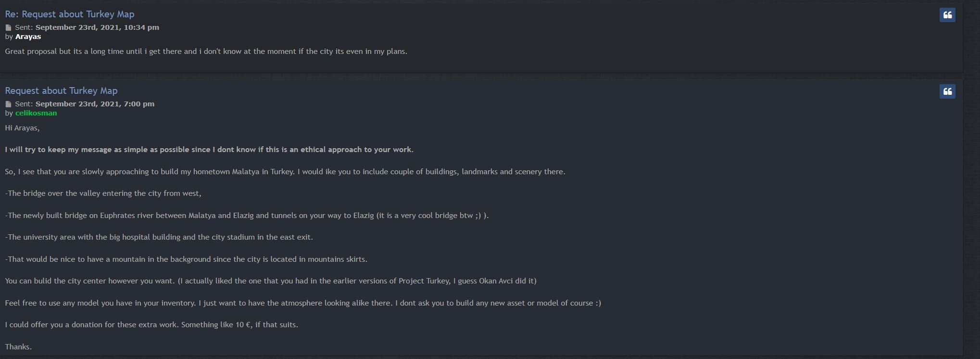The height and width of the screenshot is (359, 980).
Task: Click the post icon beside 10:34 pm timestamp
Action: tap(8, 27)
